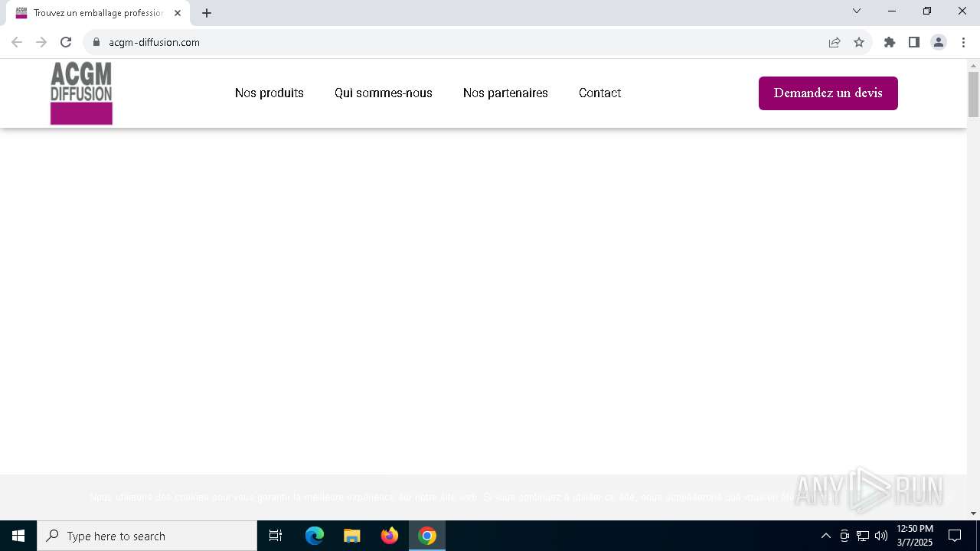Viewport: 980px width, 551px height.
Task: Reload the current page
Action: point(66,42)
